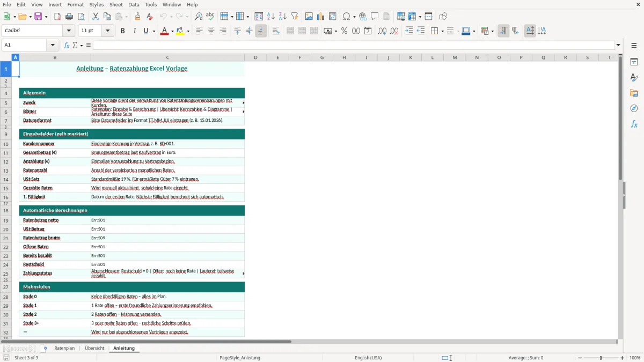The width and height of the screenshot is (644, 362).
Task: Open the Tools menu
Action: (151, 4)
